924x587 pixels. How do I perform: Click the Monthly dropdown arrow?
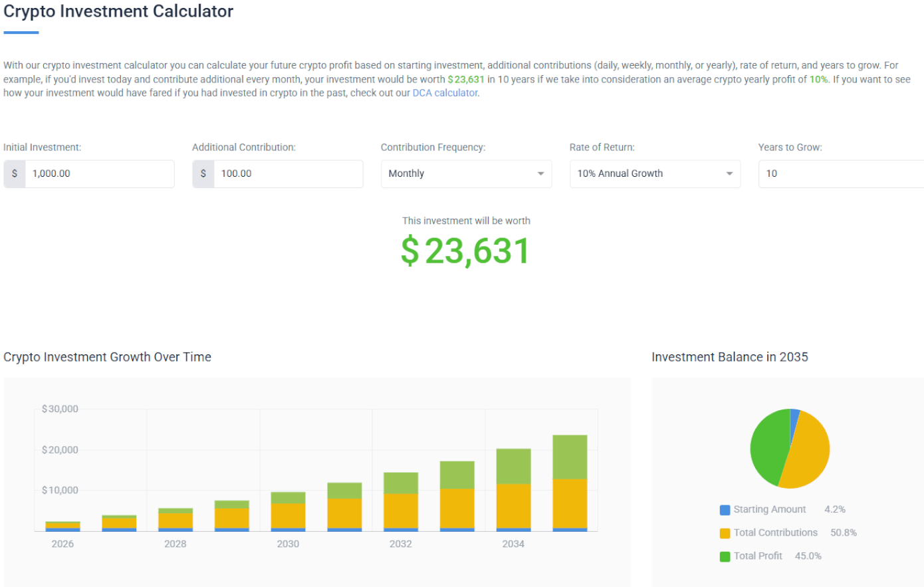click(x=540, y=174)
